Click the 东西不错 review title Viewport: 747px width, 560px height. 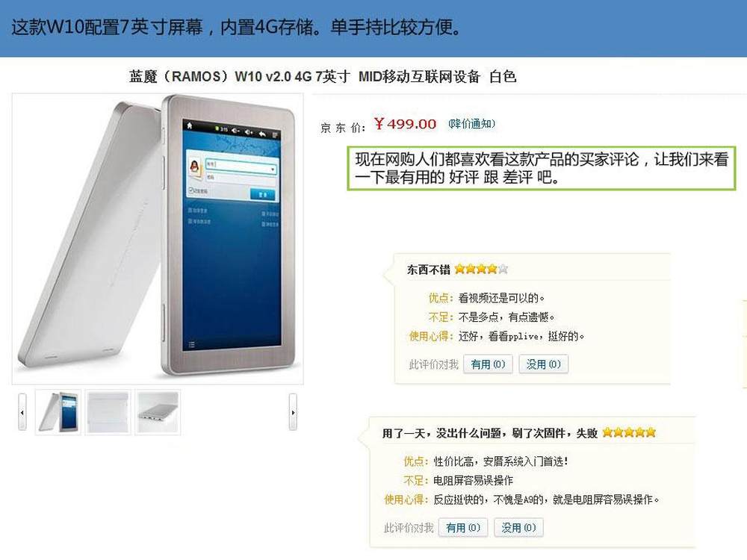tap(428, 270)
